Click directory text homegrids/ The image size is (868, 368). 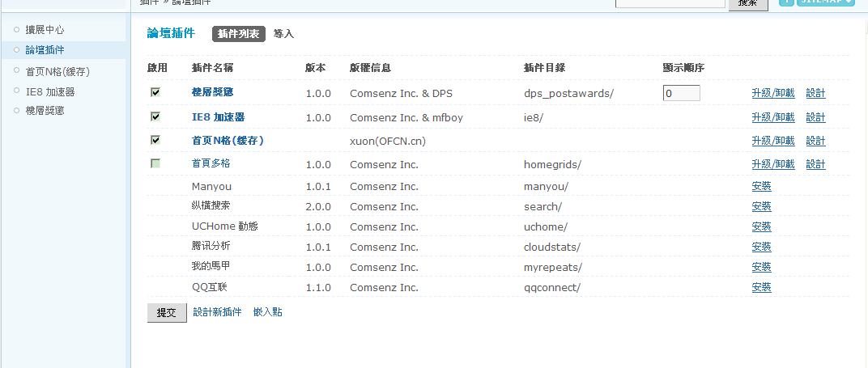552,165
